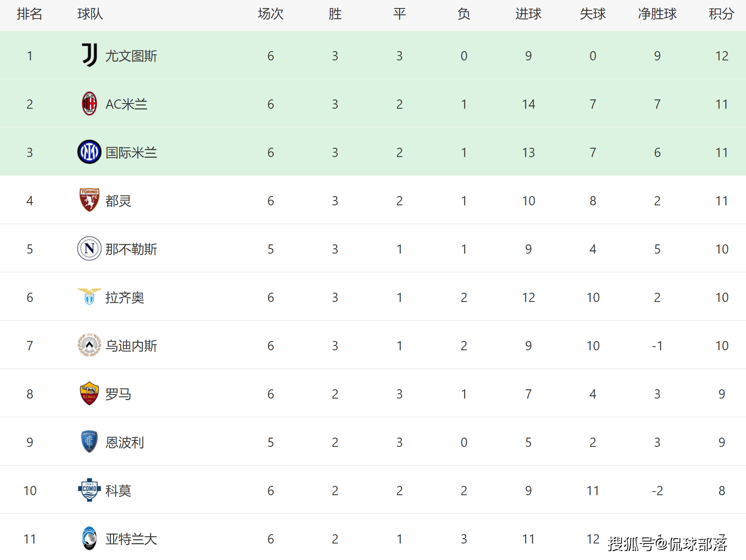Click the 拉齐奥 team name

(125, 298)
